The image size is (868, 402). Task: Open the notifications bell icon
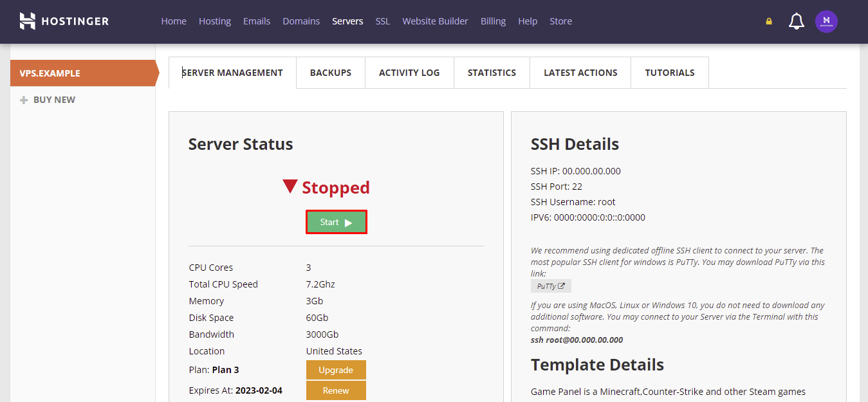[796, 21]
